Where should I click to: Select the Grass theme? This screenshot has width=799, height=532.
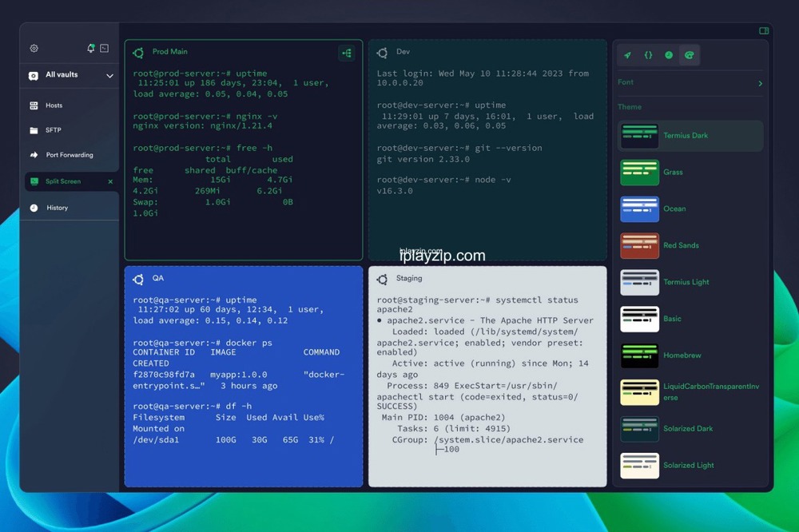(690, 173)
